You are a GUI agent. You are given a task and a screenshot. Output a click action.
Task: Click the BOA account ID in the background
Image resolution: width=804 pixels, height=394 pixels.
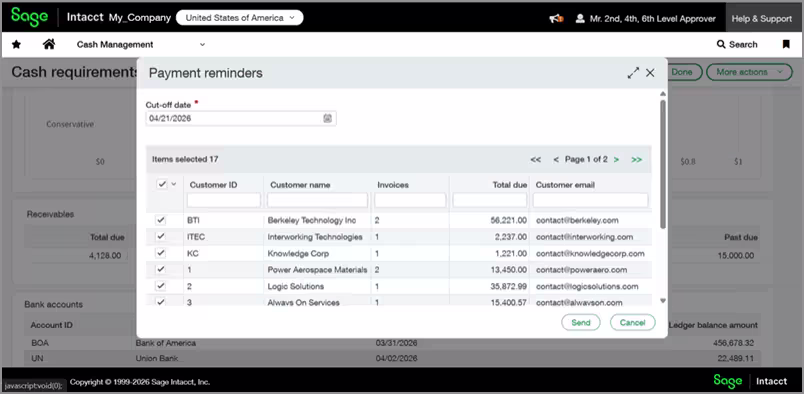(x=39, y=342)
